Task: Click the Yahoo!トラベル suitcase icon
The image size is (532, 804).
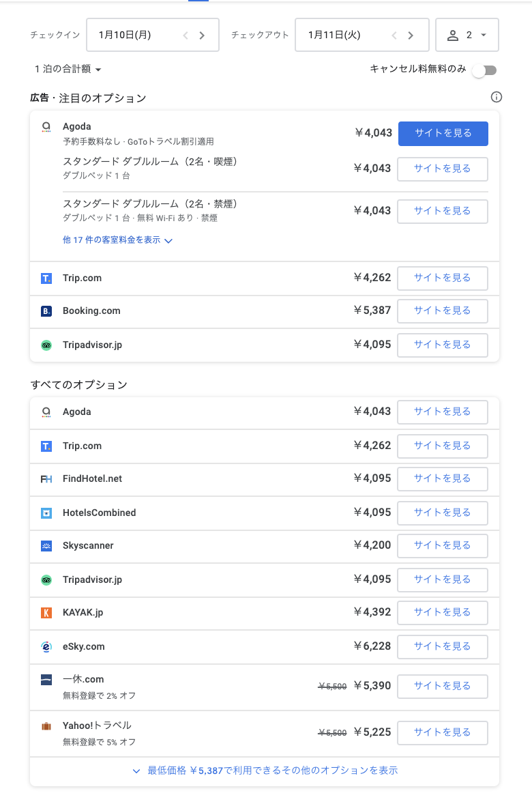Action: coord(46,726)
